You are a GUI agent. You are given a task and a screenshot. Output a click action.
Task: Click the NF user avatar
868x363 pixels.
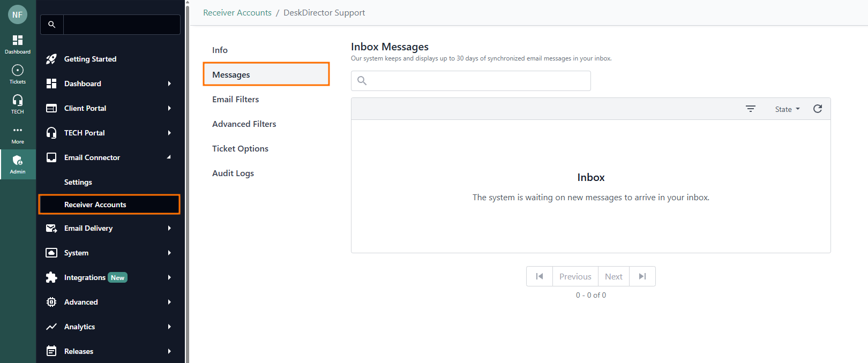coord(18,14)
